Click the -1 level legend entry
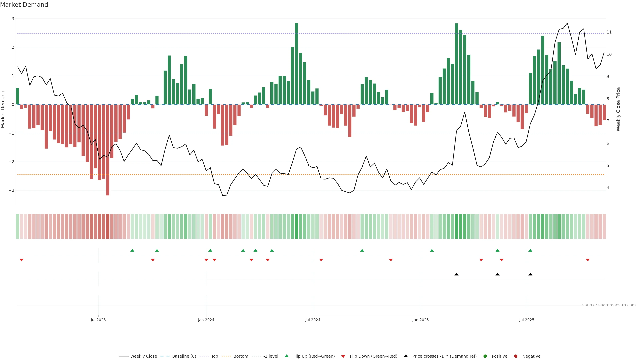This screenshot has width=644, height=362. click(271, 356)
